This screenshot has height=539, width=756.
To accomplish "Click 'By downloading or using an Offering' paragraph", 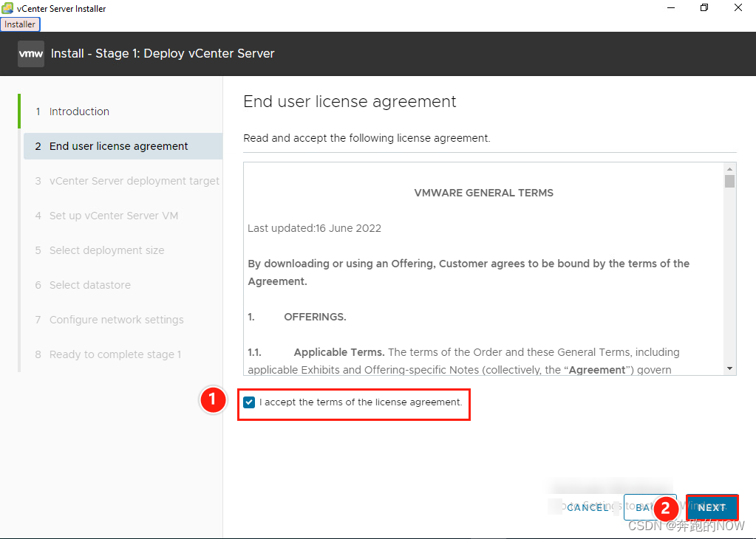I will tap(469, 272).
